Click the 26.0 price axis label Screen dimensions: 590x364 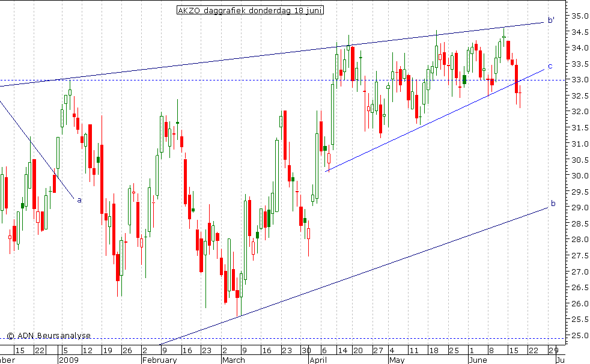(580, 303)
